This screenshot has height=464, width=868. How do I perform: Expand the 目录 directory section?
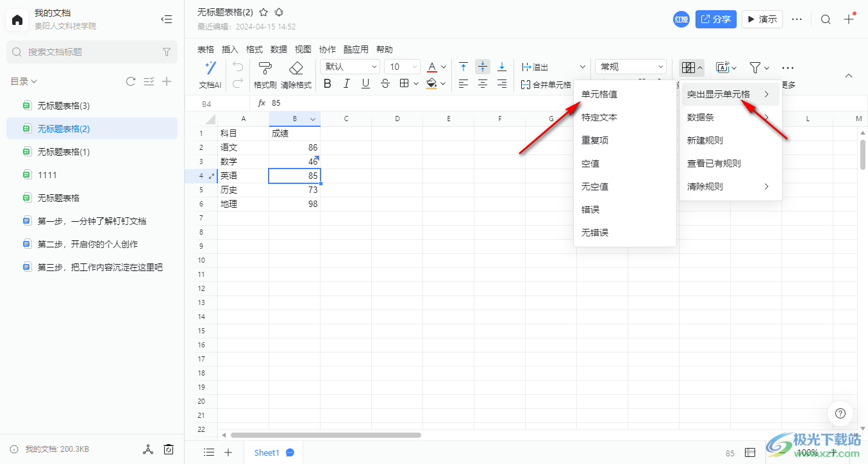[24, 81]
